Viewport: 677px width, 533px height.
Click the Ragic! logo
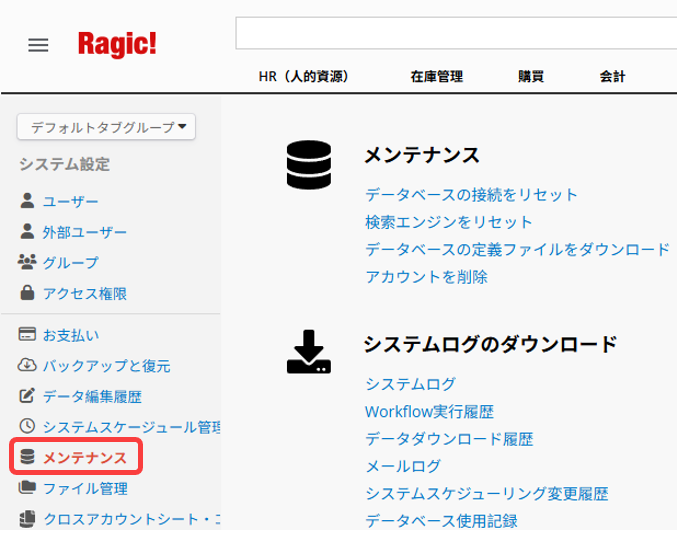(x=117, y=44)
